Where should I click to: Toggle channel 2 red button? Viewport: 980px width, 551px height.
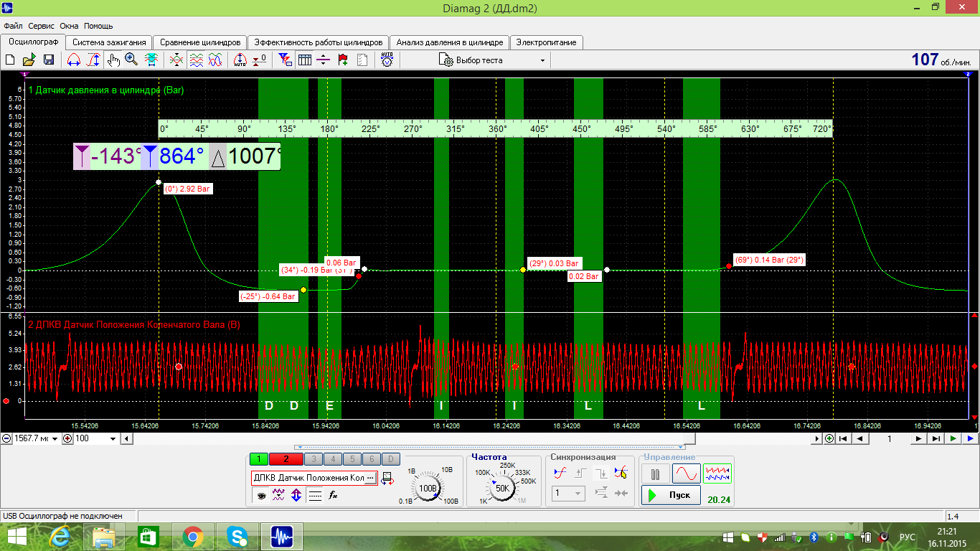[286, 459]
